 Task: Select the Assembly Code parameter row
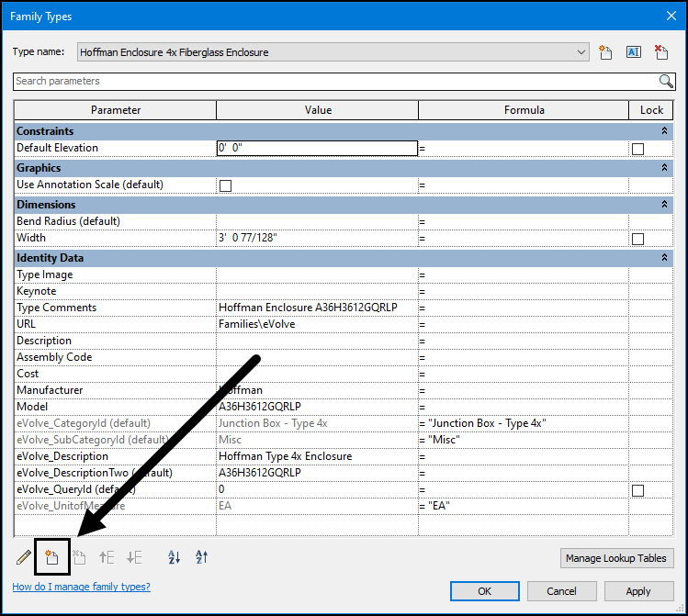[116, 357]
